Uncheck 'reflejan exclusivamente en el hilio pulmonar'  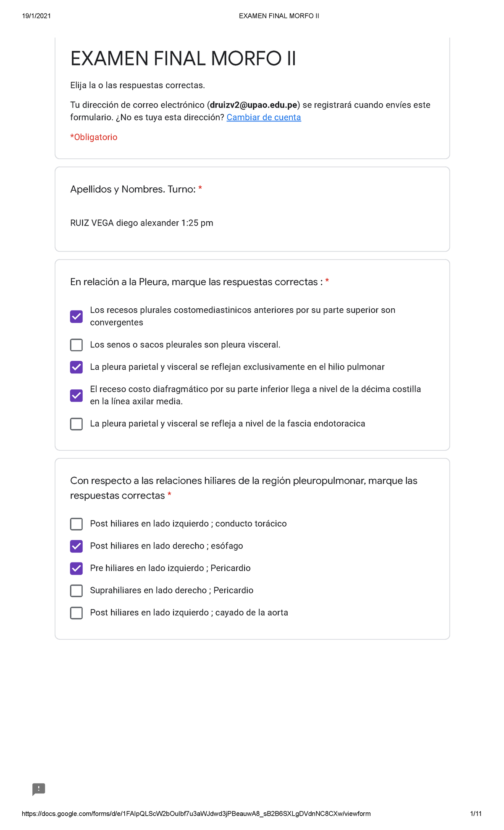pos(76,367)
